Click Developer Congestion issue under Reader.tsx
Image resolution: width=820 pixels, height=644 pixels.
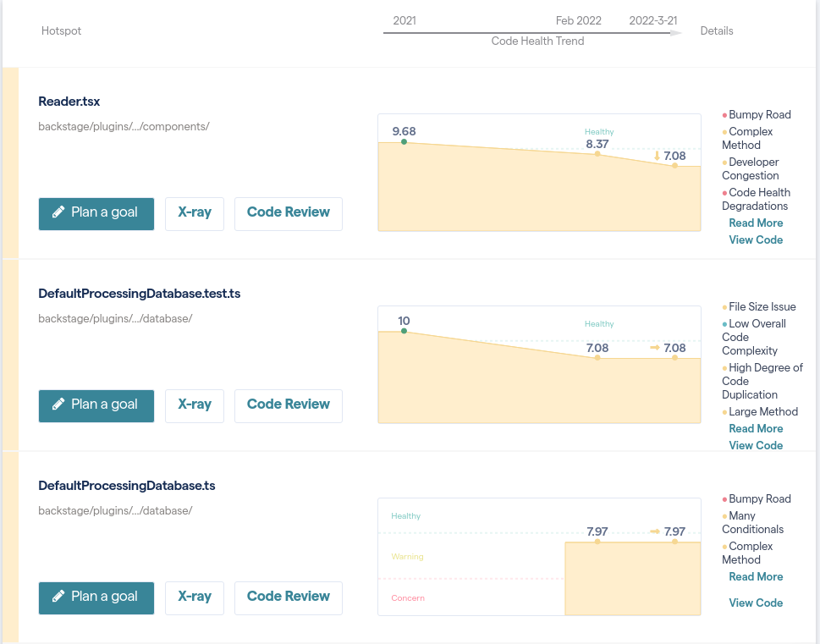click(751, 169)
